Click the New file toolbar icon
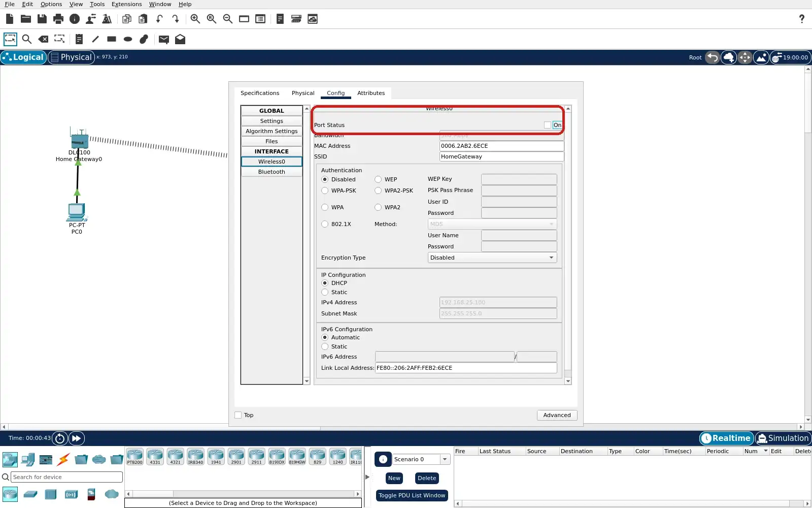The image size is (812, 508). (x=10, y=19)
